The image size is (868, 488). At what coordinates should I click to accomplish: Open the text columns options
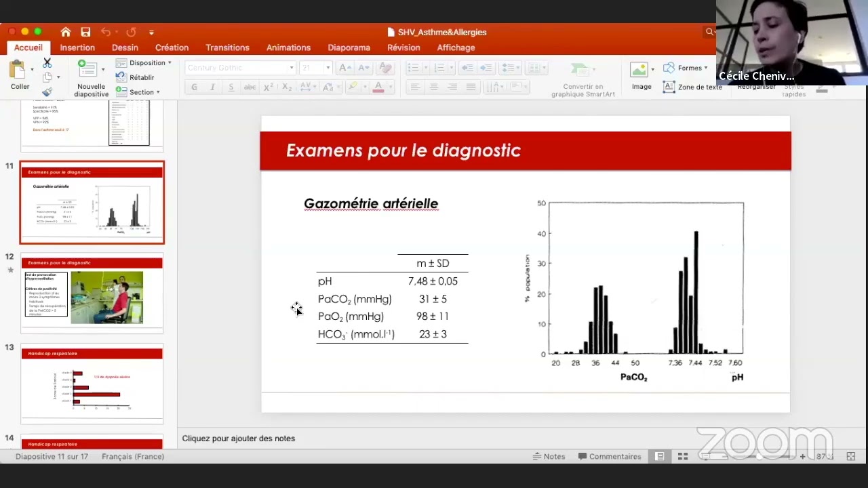click(536, 68)
